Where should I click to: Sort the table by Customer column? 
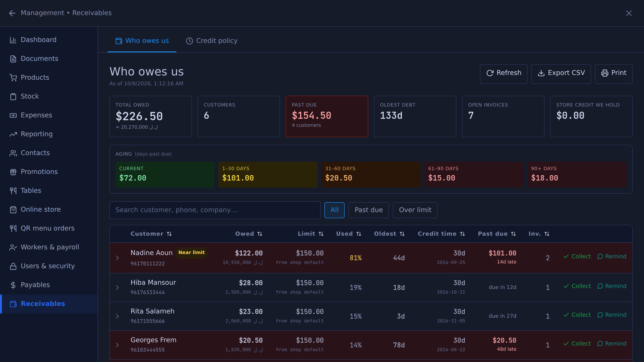click(151, 234)
